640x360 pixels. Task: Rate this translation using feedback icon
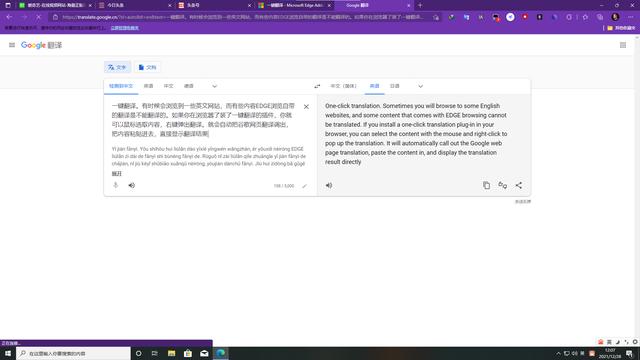(502, 185)
